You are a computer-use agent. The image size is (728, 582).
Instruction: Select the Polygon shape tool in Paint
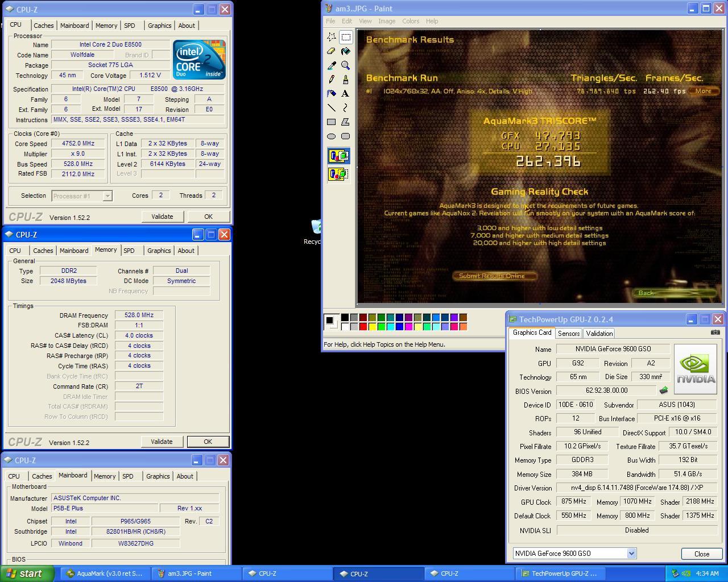345,122
